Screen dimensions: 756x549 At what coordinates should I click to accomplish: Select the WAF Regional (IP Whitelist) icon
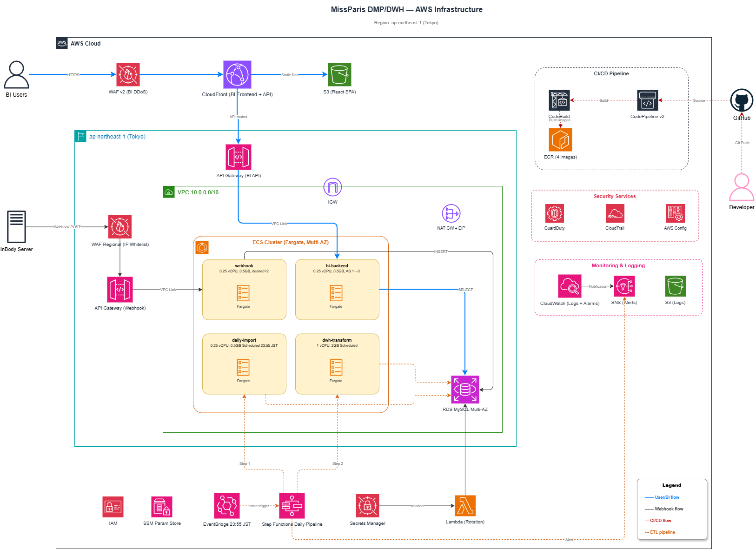pyautogui.click(x=120, y=227)
